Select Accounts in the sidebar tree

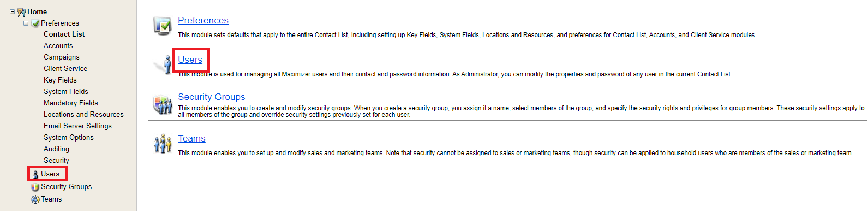tap(58, 46)
